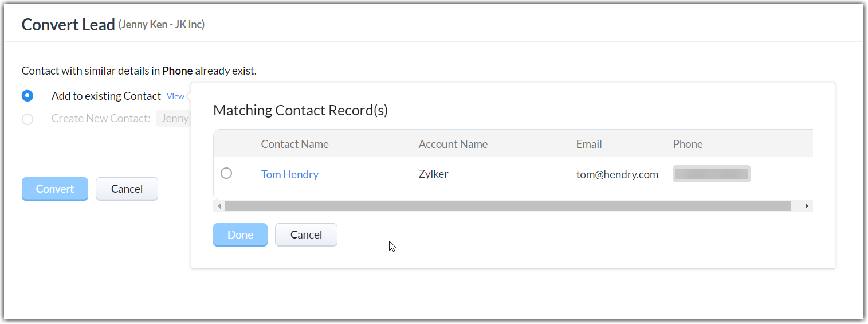Select the Add to existing Contact radio
Image resolution: width=868 pixels, height=324 pixels.
pyautogui.click(x=28, y=96)
